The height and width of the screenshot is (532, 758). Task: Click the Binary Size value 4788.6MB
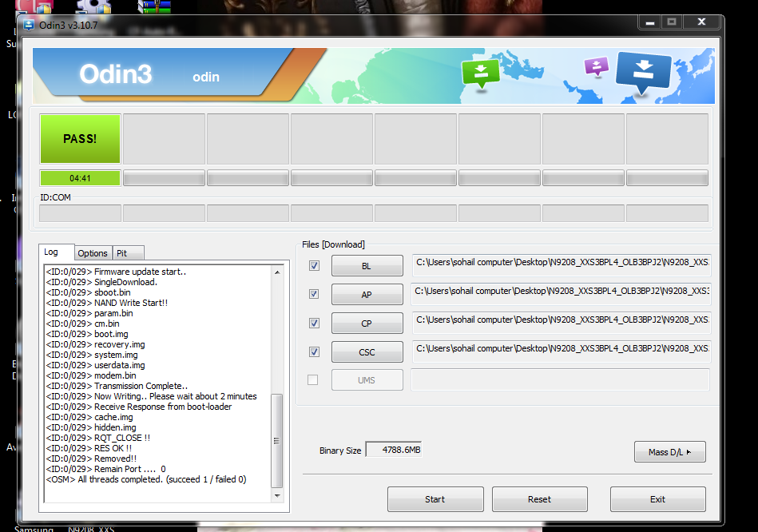pyautogui.click(x=394, y=449)
